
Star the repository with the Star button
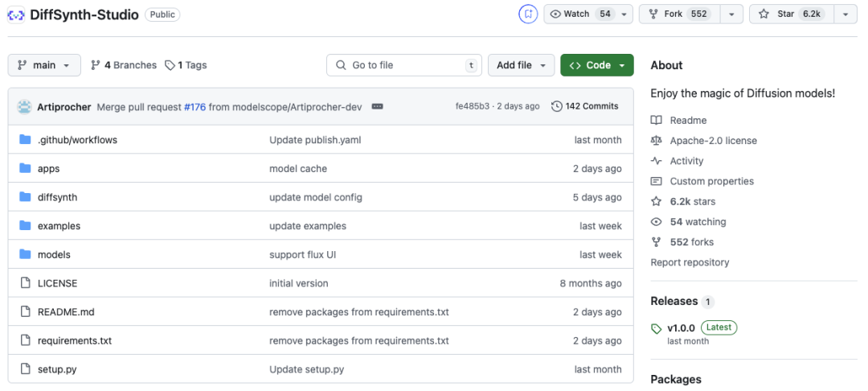coord(792,14)
